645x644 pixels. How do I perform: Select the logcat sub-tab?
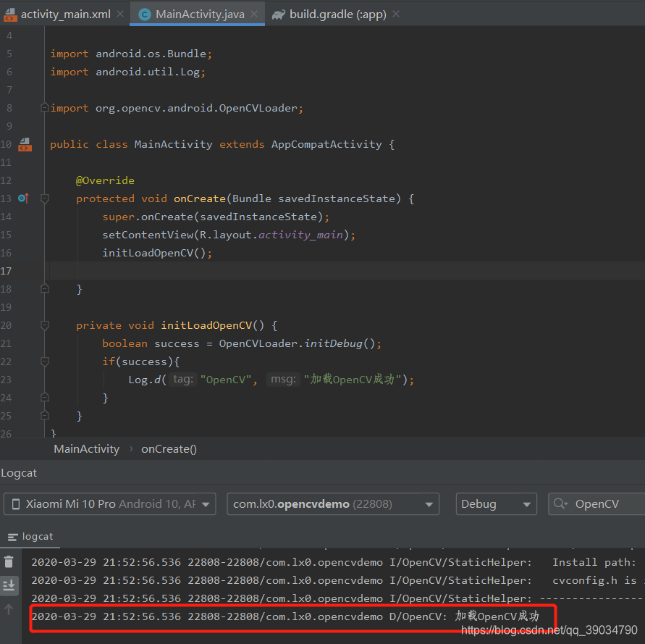pyautogui.click(x=30, y=537)
